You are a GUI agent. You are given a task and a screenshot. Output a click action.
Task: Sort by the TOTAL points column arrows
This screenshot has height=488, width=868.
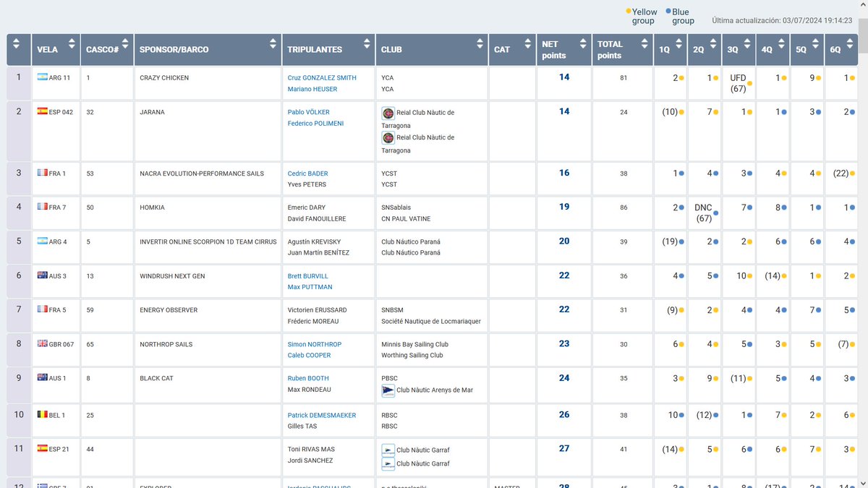[645, 44]
